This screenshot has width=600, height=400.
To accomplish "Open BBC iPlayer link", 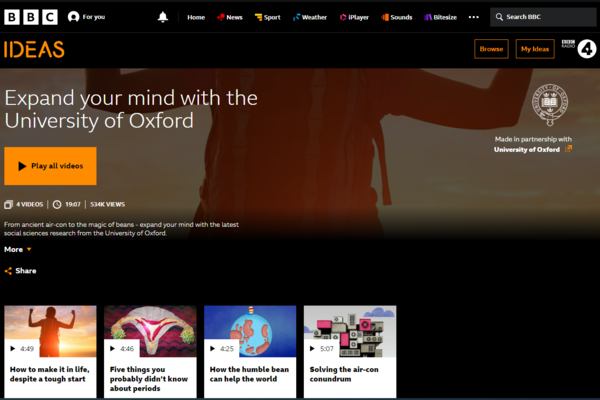I will coord(354,17).
